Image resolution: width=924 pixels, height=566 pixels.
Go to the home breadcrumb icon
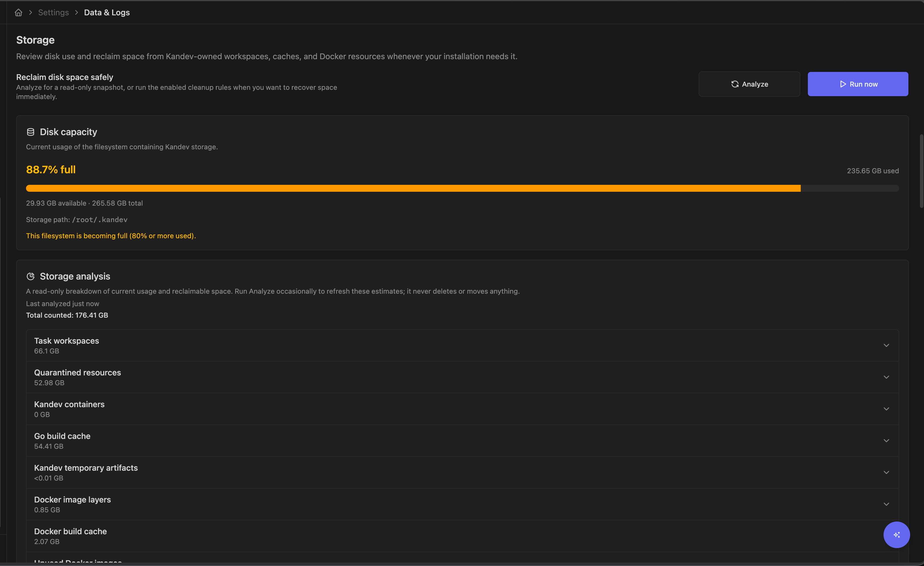click(x=18, y=12)
